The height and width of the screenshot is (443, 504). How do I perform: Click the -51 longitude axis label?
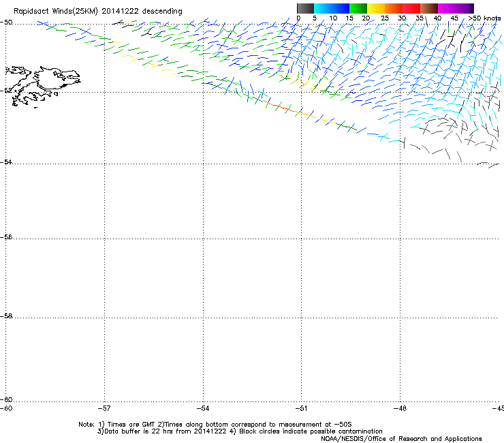tap(301, 408)
